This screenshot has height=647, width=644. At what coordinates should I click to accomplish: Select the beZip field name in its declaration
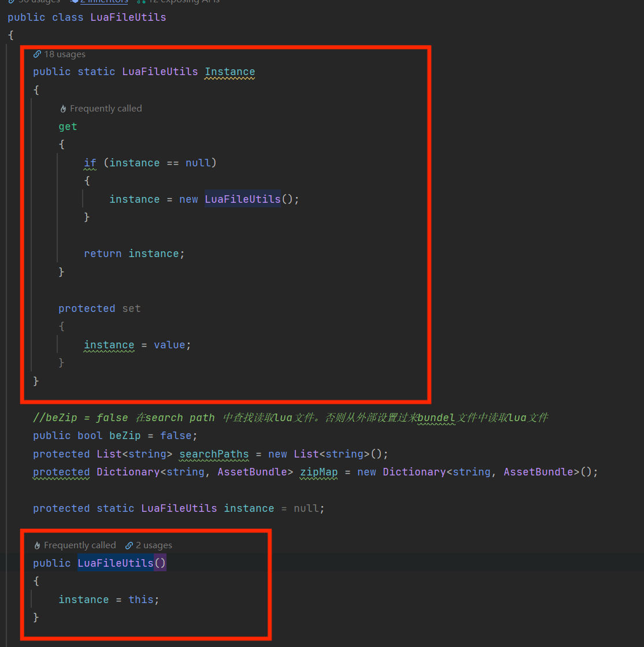125,436
